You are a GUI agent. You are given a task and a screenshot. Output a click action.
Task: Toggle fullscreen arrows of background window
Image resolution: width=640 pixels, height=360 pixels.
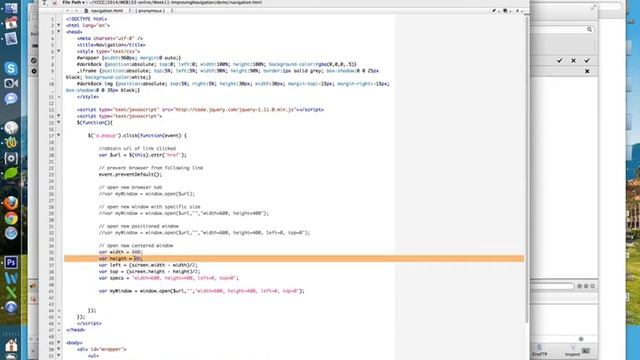pos(593,7)
